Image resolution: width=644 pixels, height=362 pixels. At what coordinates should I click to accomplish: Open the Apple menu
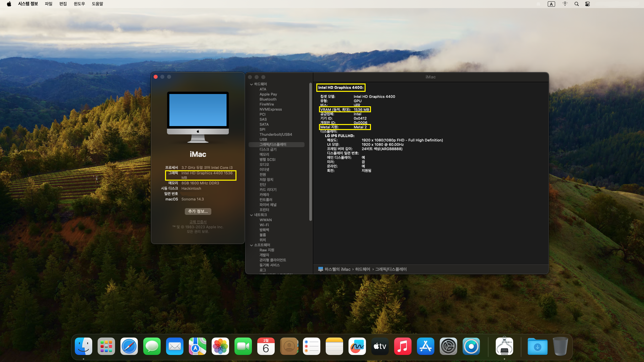click(x=9, y=4)
